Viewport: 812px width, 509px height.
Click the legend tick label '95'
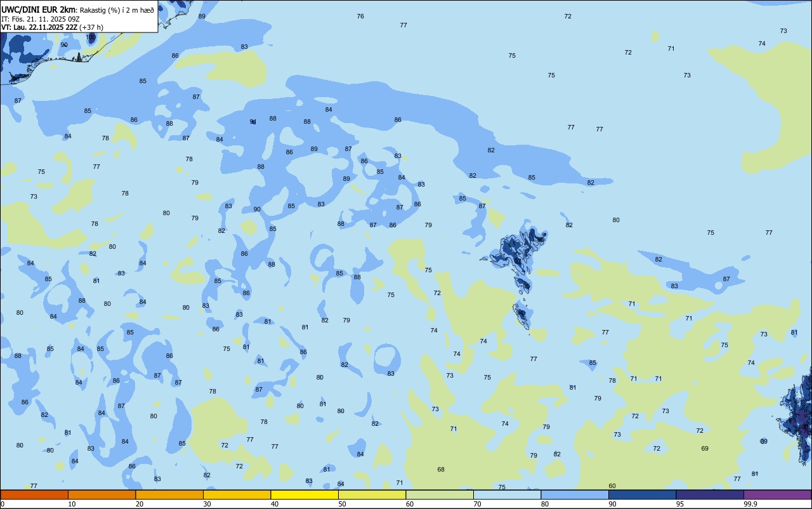click(679, 504)
